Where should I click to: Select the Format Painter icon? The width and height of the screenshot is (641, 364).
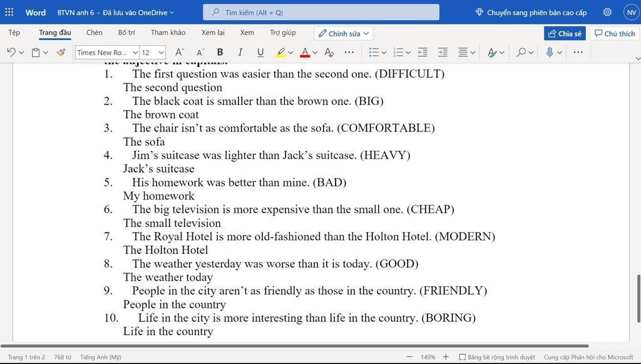pyautogui.click(x=61, y=53)
